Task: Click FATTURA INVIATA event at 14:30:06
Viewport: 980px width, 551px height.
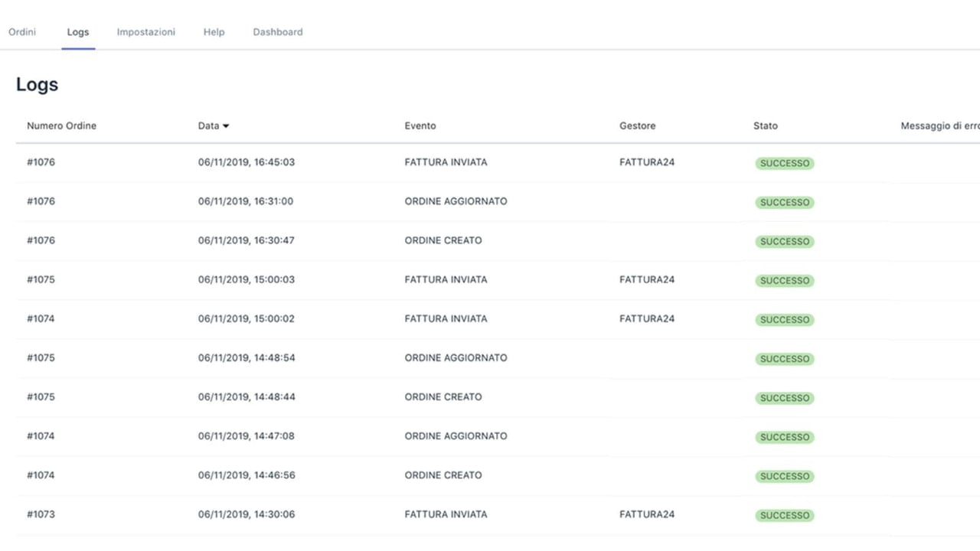Action: pos(446,514)
